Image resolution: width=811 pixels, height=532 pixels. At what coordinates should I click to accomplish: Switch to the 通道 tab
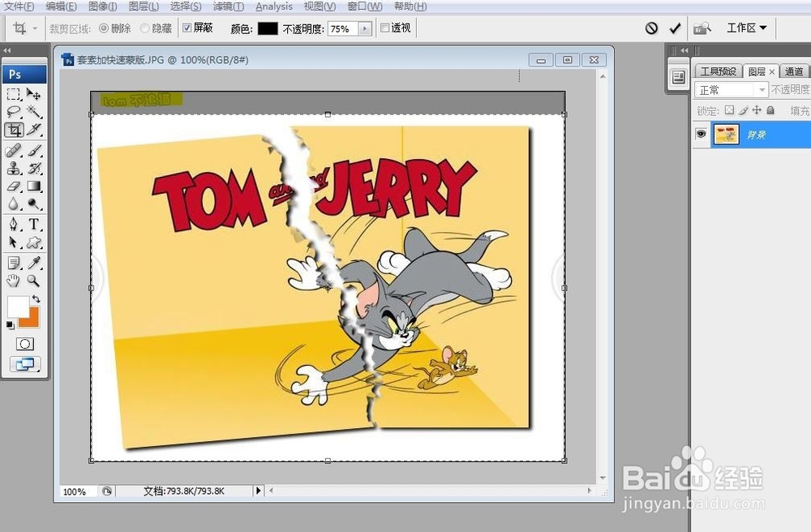click(794, 71)
